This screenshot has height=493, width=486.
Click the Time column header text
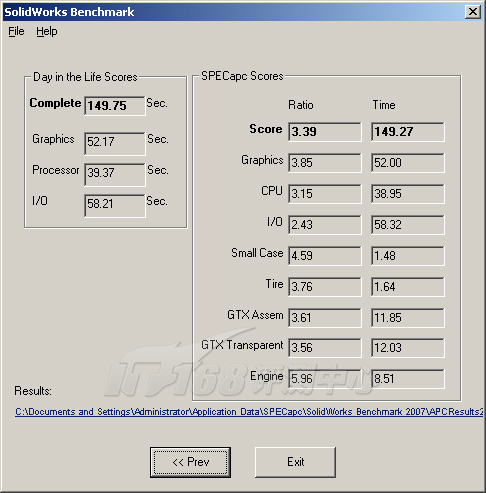(x=384, y=105)
